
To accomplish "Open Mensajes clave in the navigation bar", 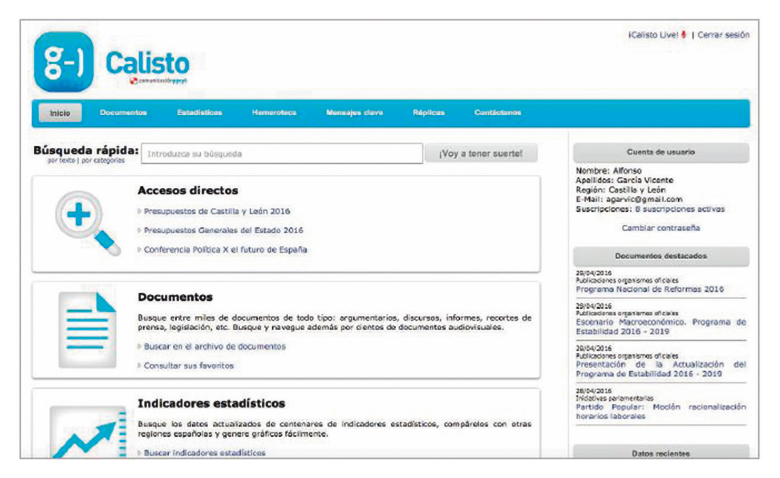I will [x=354, y=113].
